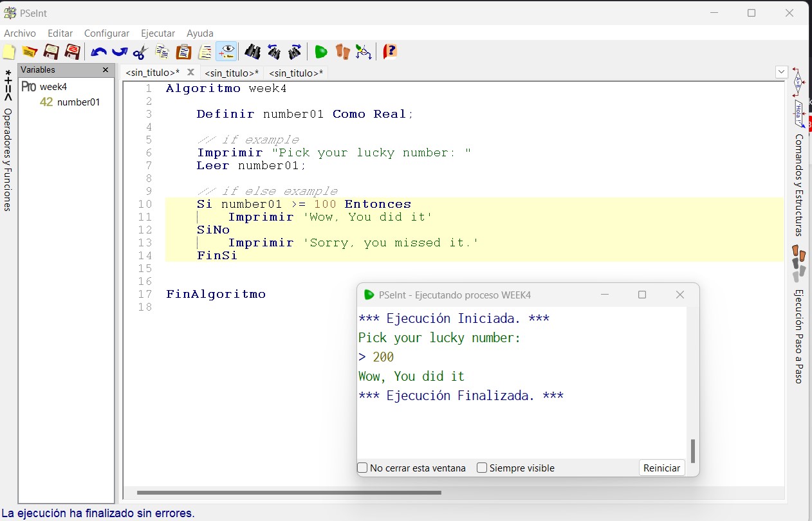The image size is (812, 521).
Task: Open the Comandos y Estructuras side panel
Action: pyautogui.click(x=798, y=185)
